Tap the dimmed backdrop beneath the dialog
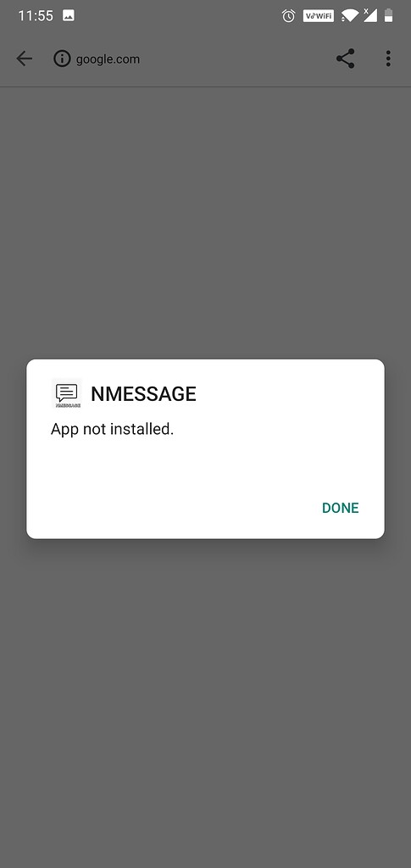The width and height of the screenshot is (411, 868). [205, 703]
